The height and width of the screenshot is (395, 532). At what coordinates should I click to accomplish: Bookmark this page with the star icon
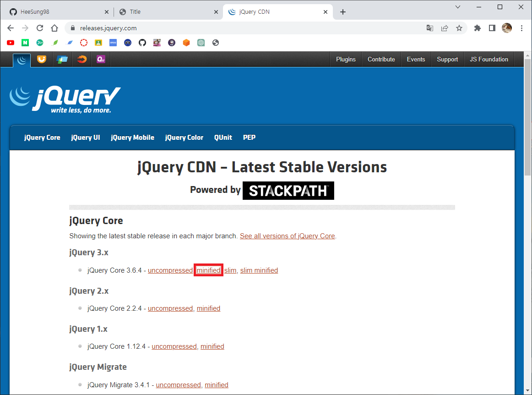point(459,28)
